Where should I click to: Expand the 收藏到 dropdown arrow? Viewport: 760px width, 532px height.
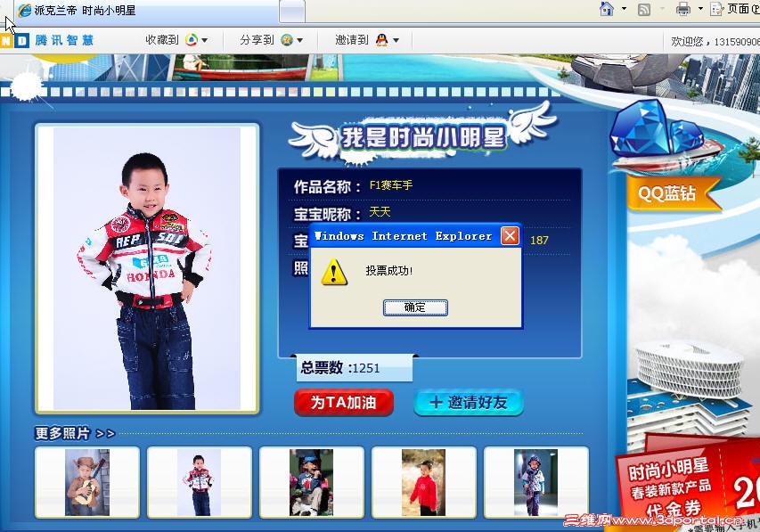coord(205,40)
